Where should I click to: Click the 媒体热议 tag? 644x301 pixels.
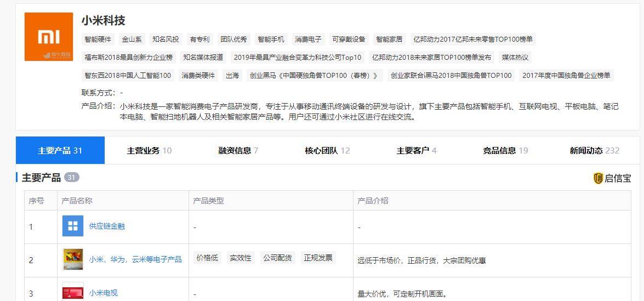tap(515, 58)
